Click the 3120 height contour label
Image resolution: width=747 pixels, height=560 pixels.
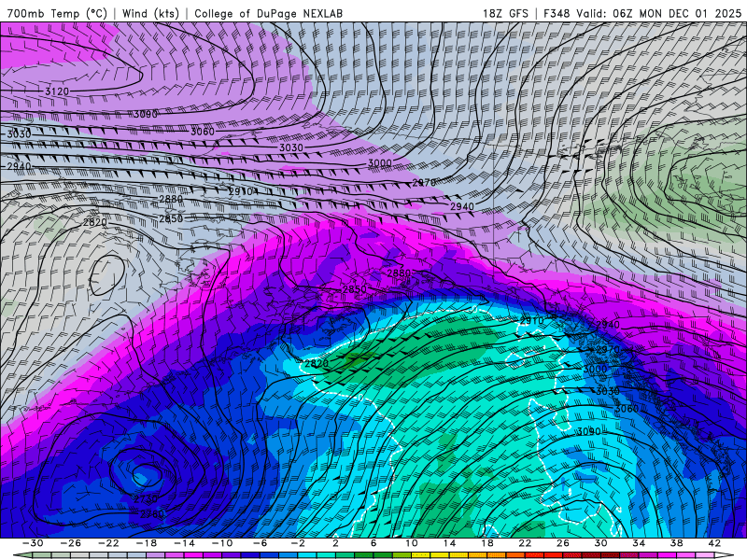(x=57, y=91)
